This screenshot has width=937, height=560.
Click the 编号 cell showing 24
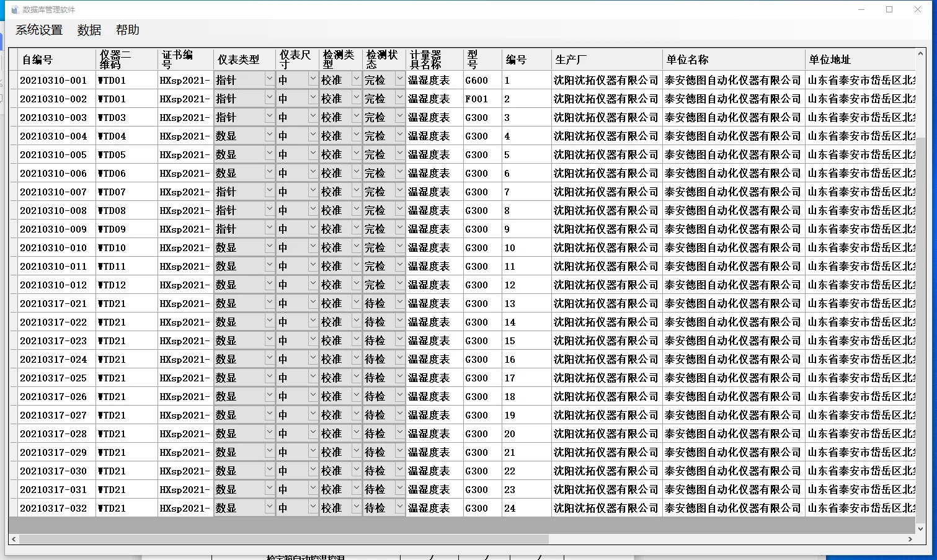[x=526, y=508]
